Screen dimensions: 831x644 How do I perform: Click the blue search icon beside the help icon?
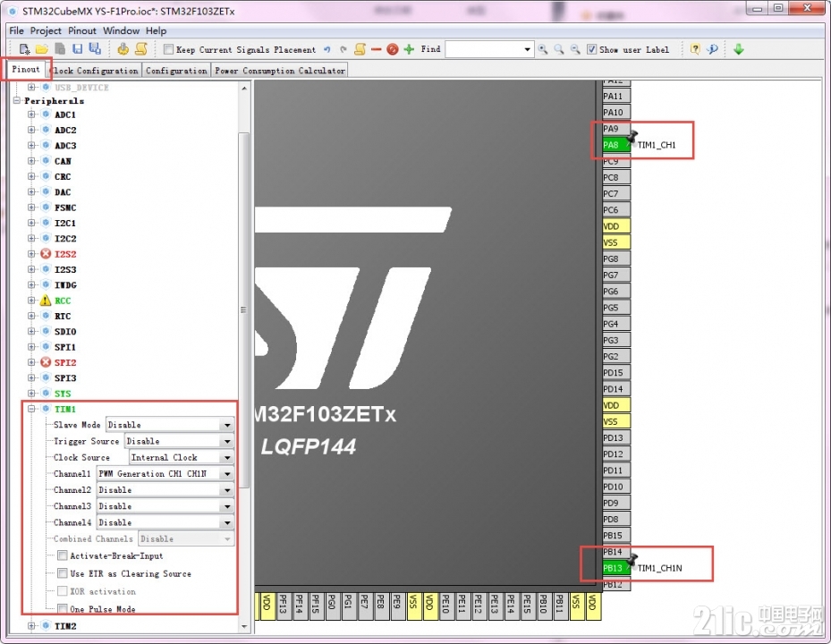pos(713,49)
